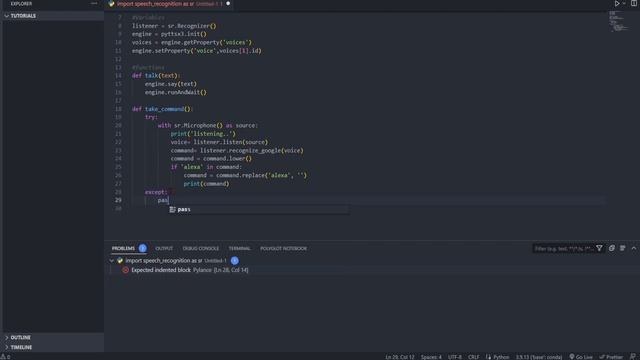Click the Problems filter text field
This screenshot has height=360, width=640.
[x=564, y=248]
